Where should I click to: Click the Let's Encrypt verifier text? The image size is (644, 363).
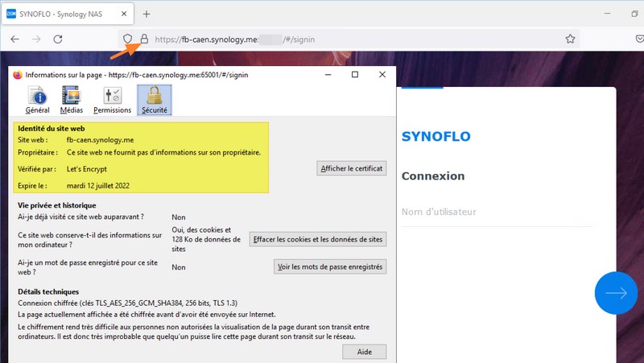[87, 169]
